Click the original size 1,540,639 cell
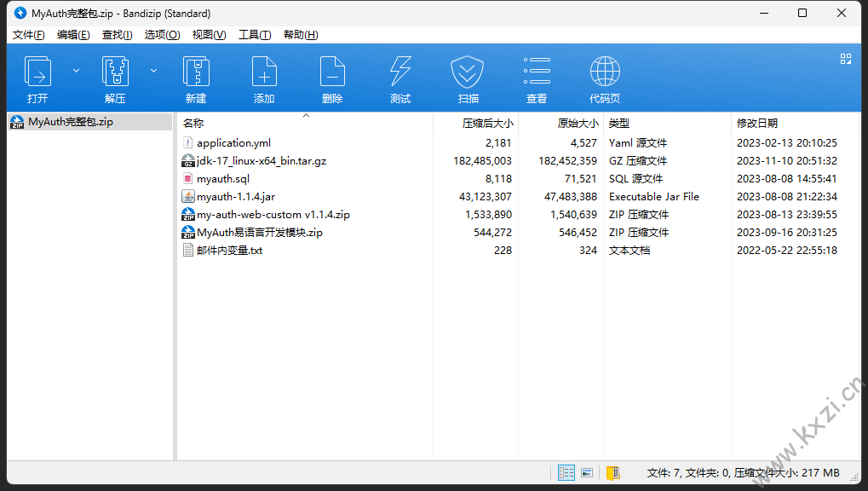The image size is (868, 491). tap(573, 215)
